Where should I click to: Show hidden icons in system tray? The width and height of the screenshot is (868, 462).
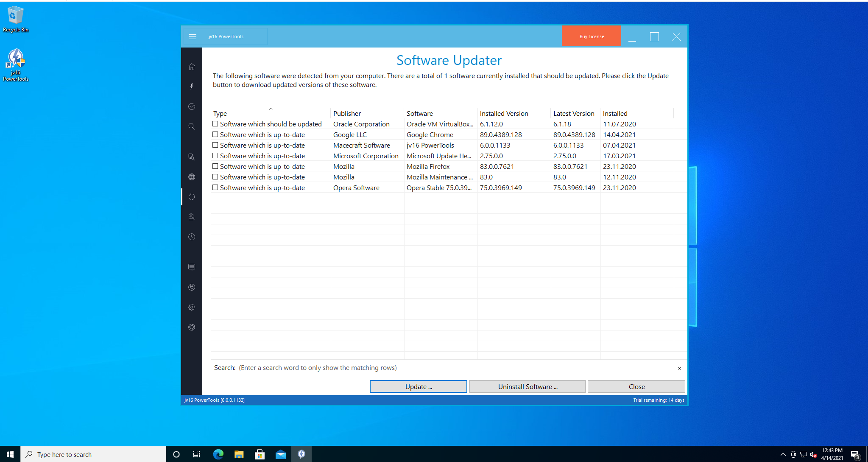pos(783,454)
